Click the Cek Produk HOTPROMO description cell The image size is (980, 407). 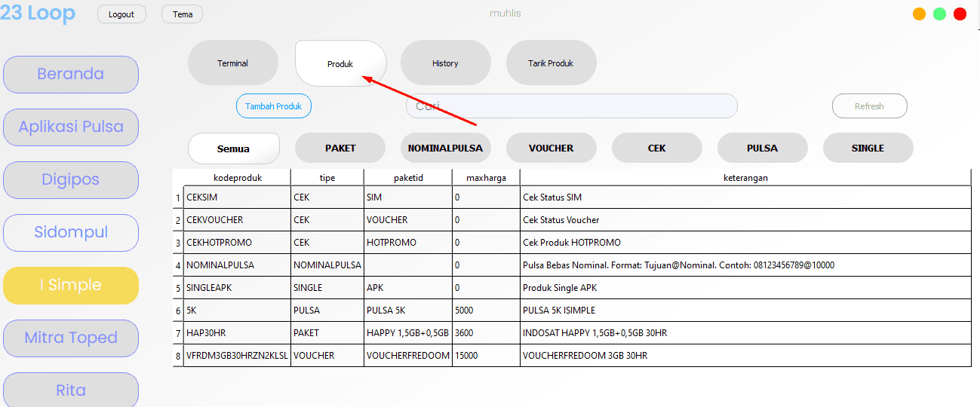[745, 243]
